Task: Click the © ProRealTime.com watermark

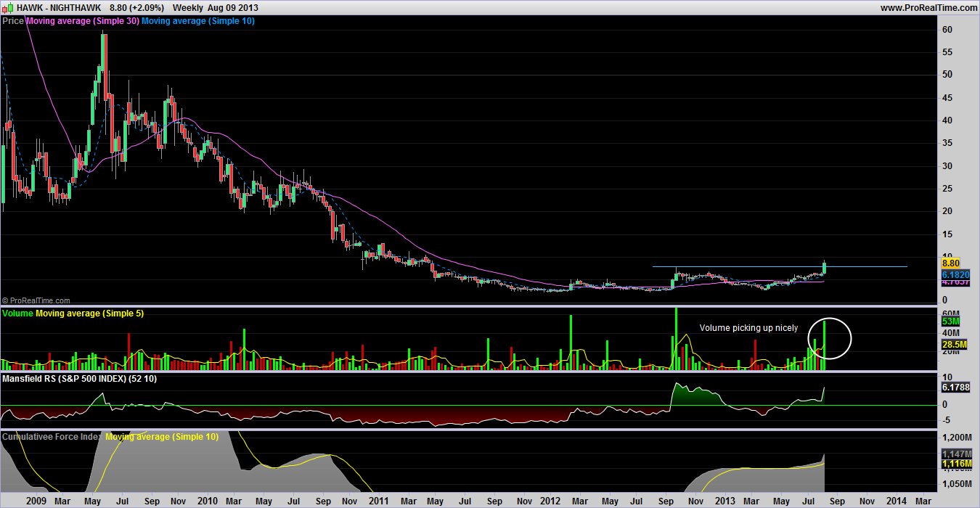Action: coord(36,300)
